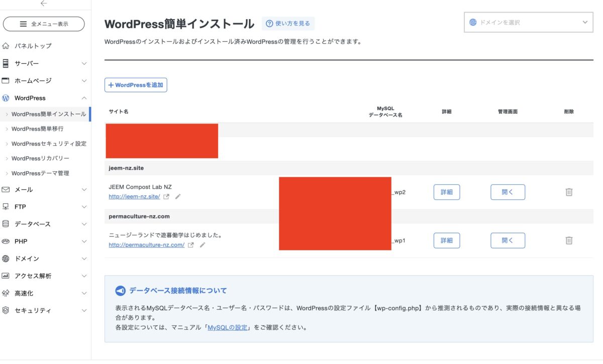Image resolution: width=603 pixels, height=364 pixels.
Task: Click 詳細 button for the _wp1 database
Action: (447, 240)
